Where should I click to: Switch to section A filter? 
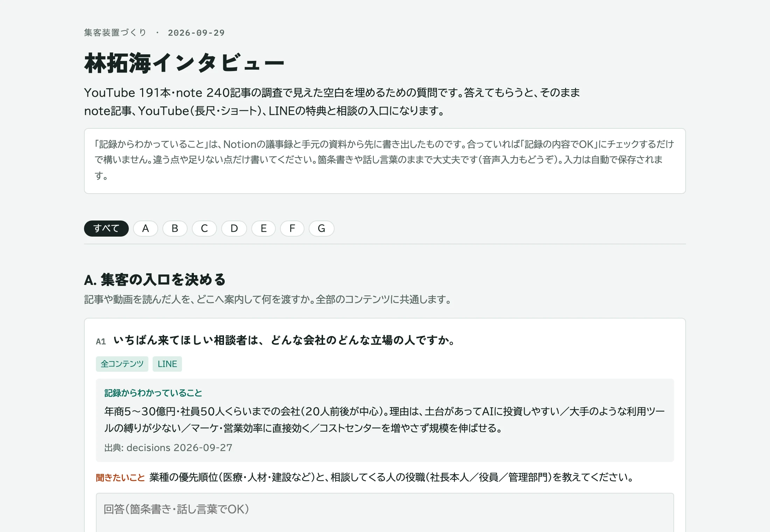(146, 229)
